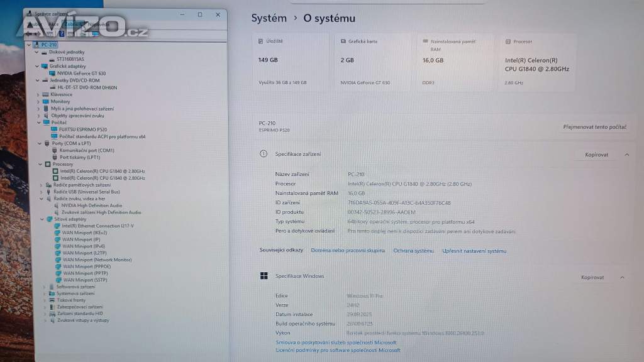
Task: Select the HL-DT-ST DVD-ROM DH60N icon
Action: point(52,87)
